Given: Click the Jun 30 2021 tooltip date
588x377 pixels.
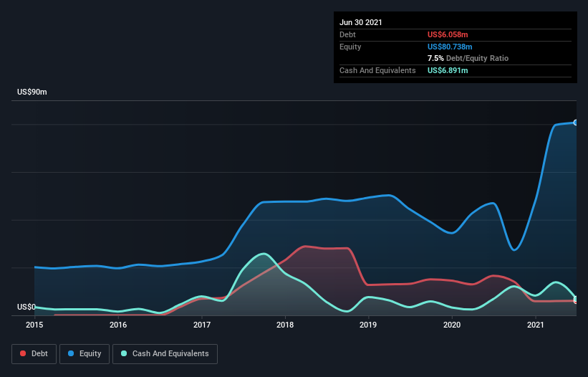Looking at the screenshot, I should (361, 22).
